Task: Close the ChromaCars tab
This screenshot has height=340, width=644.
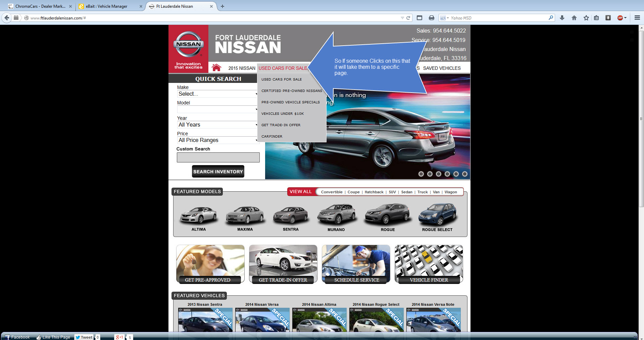Action: pyautogui.click(x=70, y=6)
